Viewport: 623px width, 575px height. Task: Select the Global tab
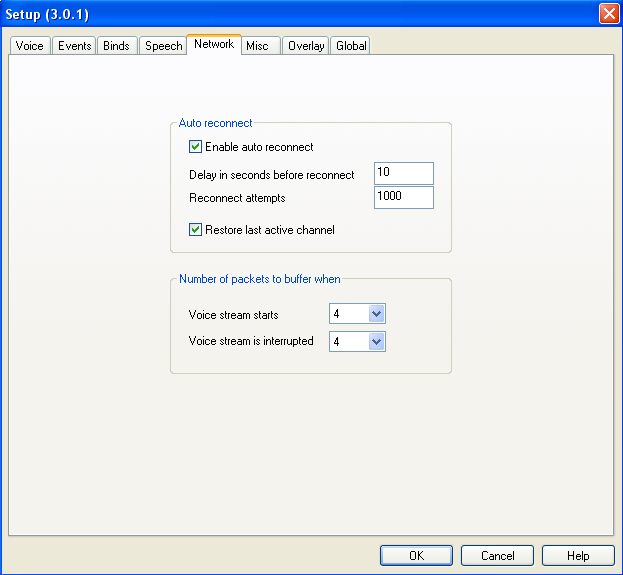350,46
